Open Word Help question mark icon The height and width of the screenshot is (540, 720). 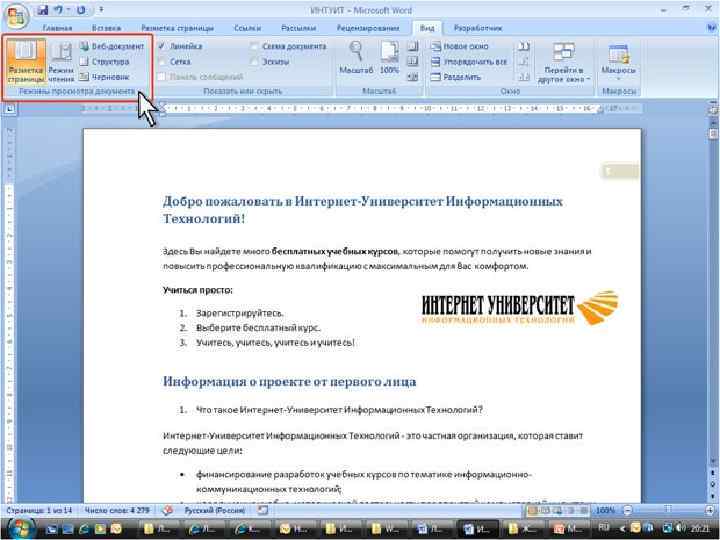(713, 28)
